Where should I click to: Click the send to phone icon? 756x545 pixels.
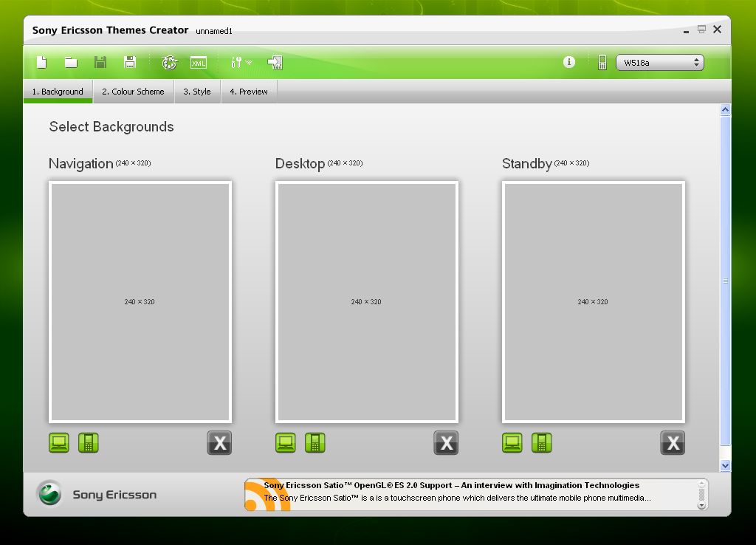click(x=275, y=62)
